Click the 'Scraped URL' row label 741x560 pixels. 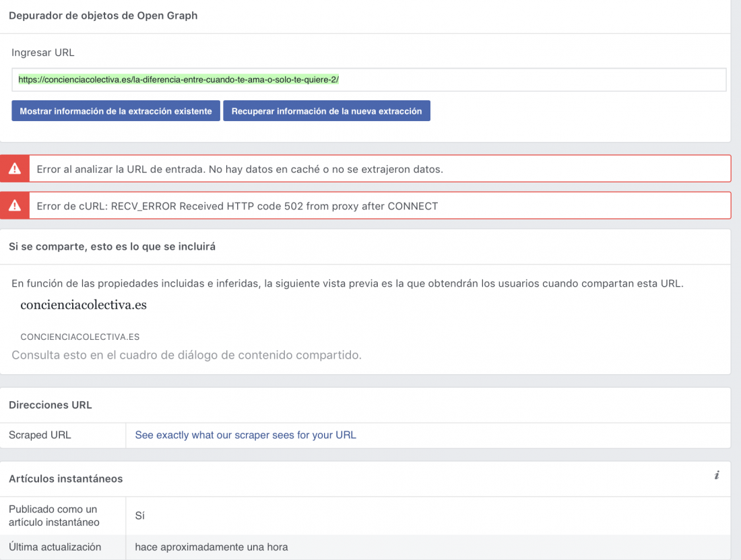click(40, 435)
